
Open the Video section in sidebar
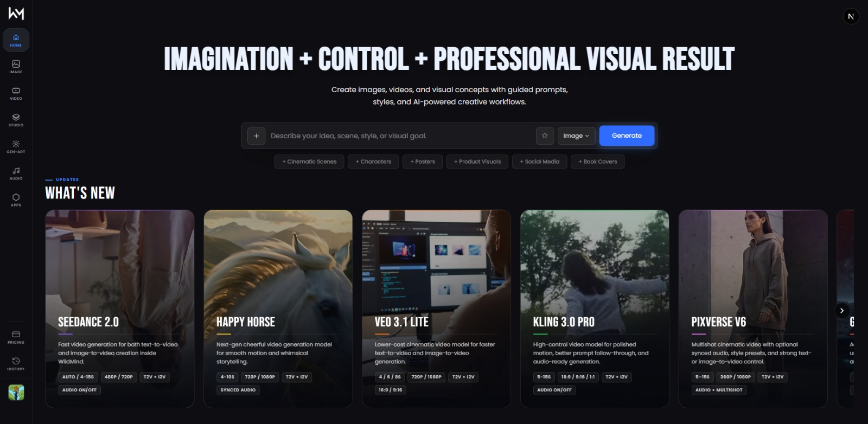(16, 93)
